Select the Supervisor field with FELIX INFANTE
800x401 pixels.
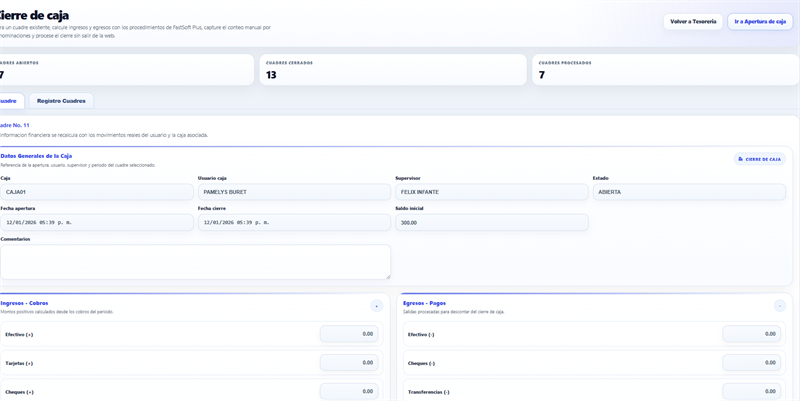point(491,192)
